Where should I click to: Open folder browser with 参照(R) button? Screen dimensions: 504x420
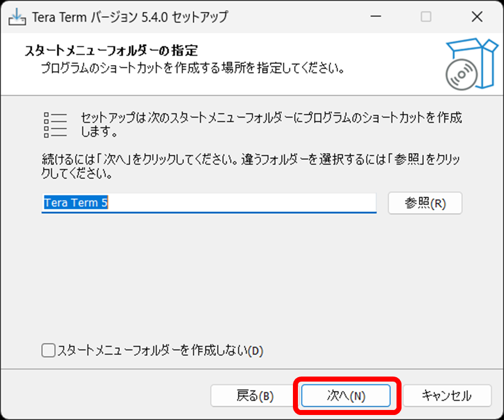point(425,203)
